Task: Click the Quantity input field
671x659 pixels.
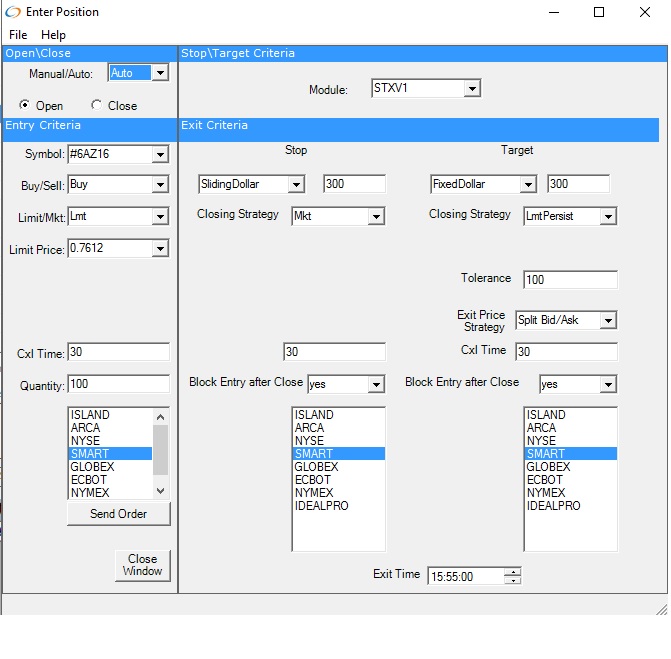Action: point(118,385)
